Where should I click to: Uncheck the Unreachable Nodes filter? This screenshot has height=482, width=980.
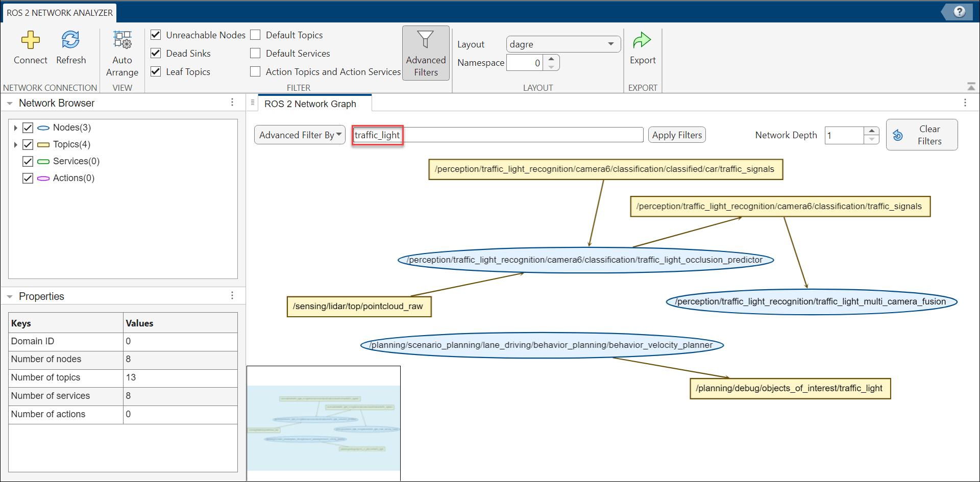[156, 35]
